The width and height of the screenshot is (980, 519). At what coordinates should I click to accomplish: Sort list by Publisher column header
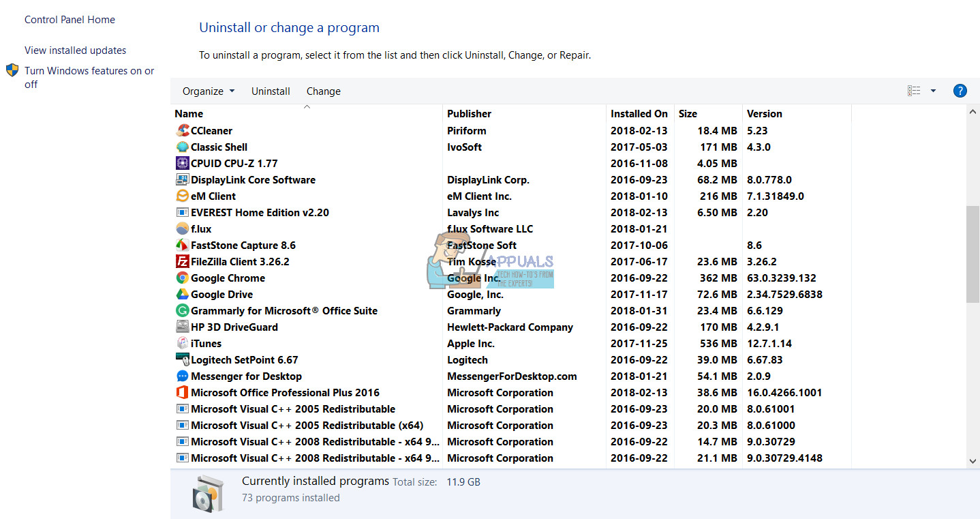[524, 113]
